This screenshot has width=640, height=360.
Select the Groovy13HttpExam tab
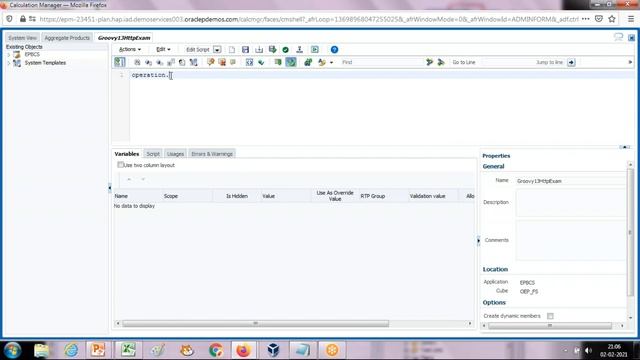click(x=124, y=38)
